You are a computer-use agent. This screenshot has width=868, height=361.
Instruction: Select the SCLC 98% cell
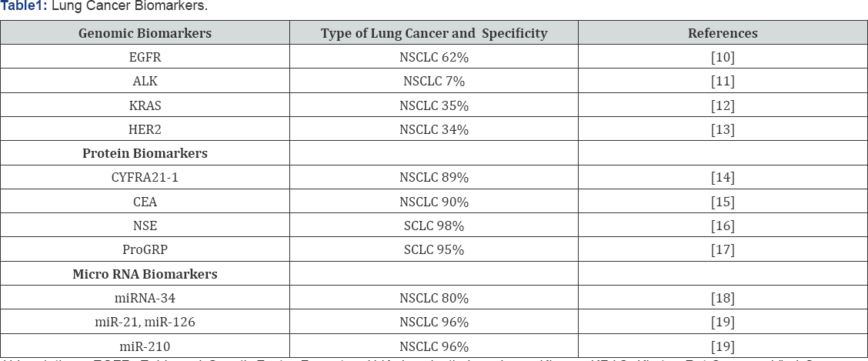(x=434, y=226)
